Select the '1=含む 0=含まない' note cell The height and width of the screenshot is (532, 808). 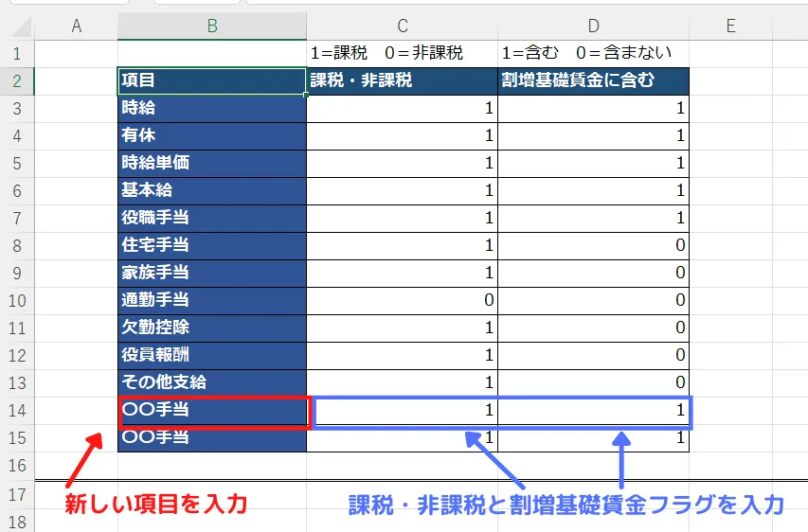[x=593, y=53]
